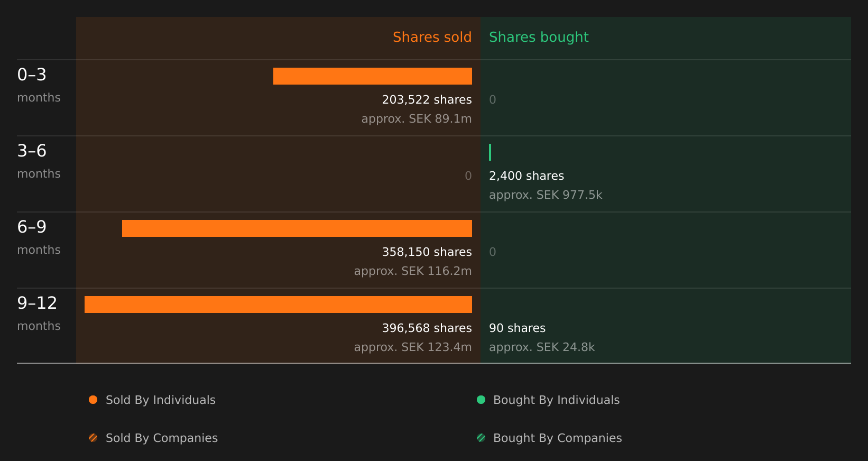Click the 3–6 months row label
The image size is (868, 461).
39,161
